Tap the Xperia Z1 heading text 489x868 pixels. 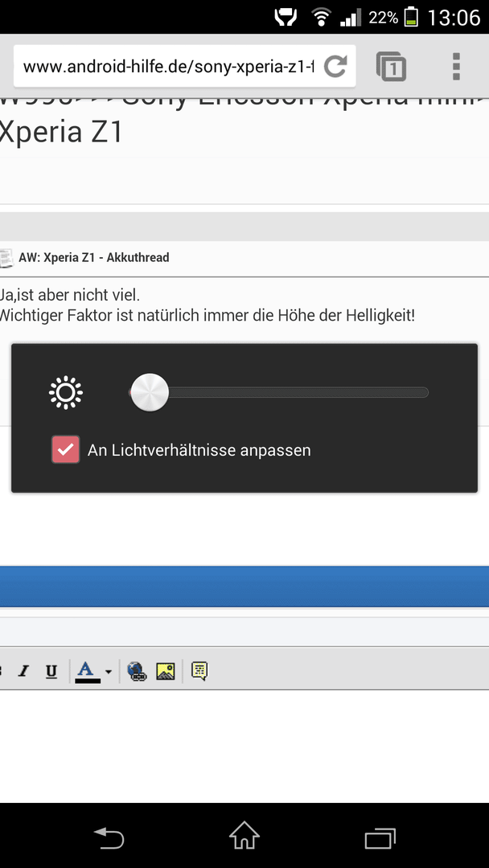[60, 132]
